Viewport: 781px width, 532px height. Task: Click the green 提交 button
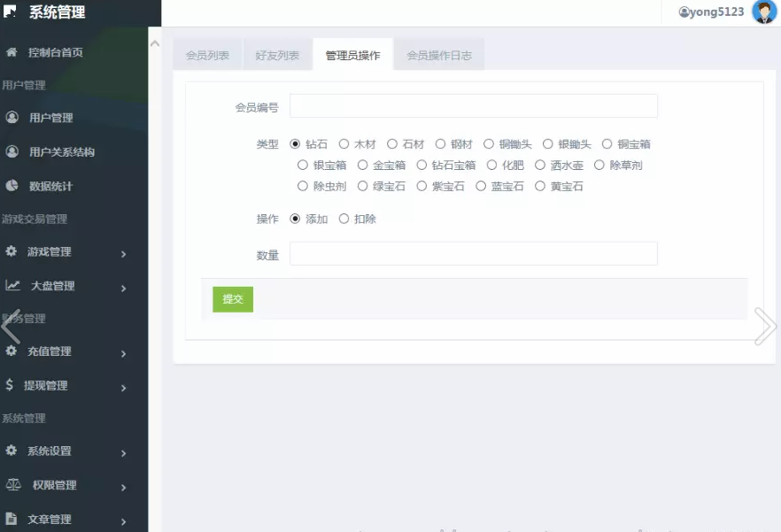[x=233, y=299]
